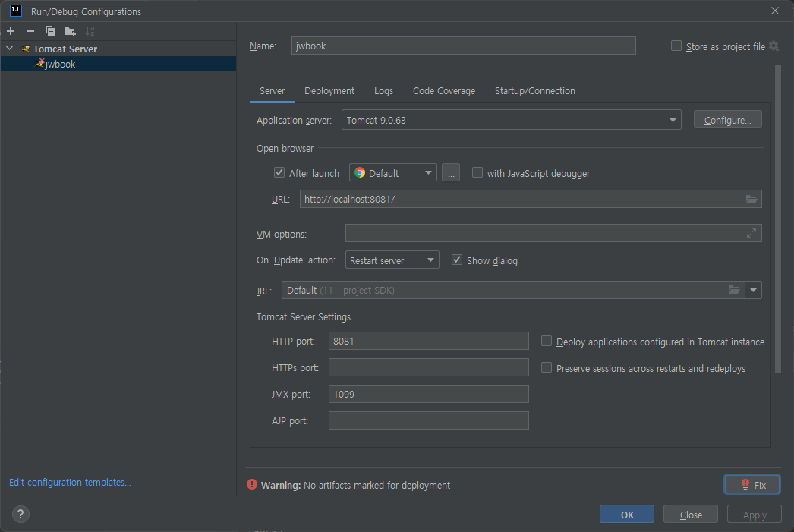Click the AJP port input field
This screenshot has width=794, height=532.
pos(428,420)
